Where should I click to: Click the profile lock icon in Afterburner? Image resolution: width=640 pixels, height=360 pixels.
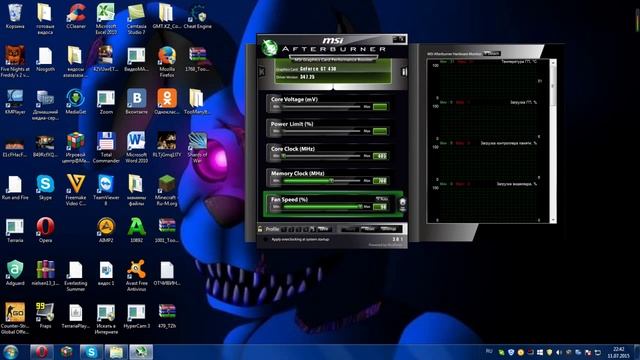260,229
